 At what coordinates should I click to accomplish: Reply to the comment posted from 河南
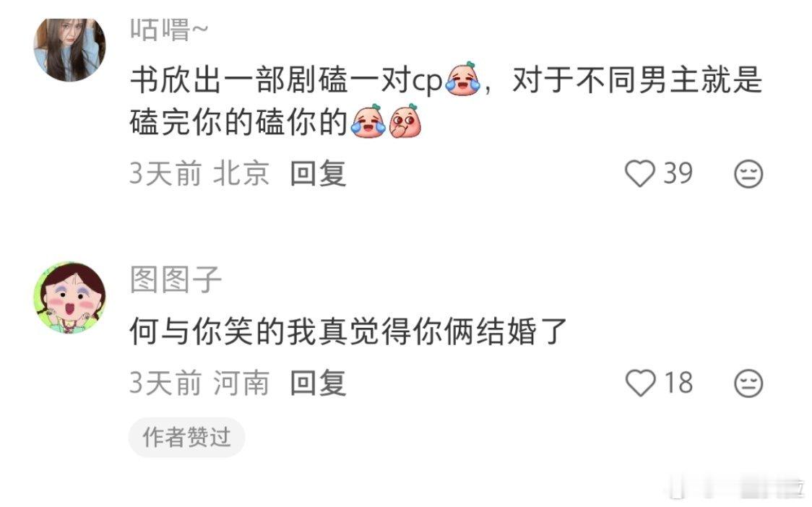[317, 383]
